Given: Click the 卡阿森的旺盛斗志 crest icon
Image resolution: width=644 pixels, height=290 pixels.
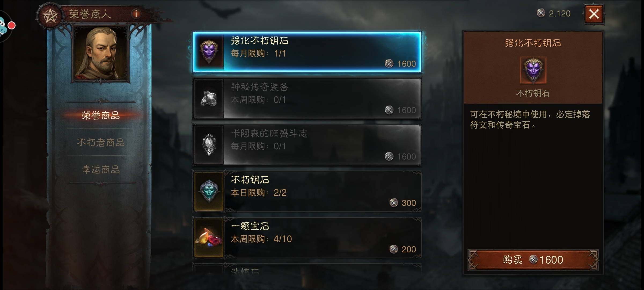Looking at the screenshot, I should (x=209, y=145).
